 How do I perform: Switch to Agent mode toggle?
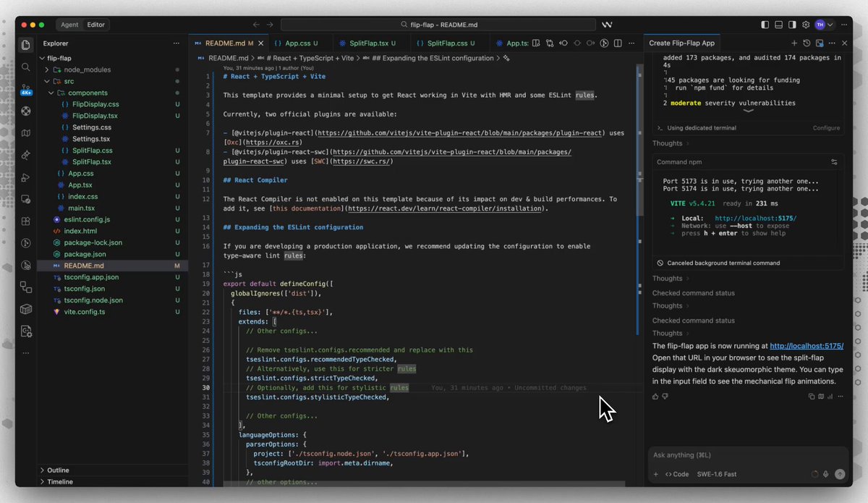coord(69,25)
